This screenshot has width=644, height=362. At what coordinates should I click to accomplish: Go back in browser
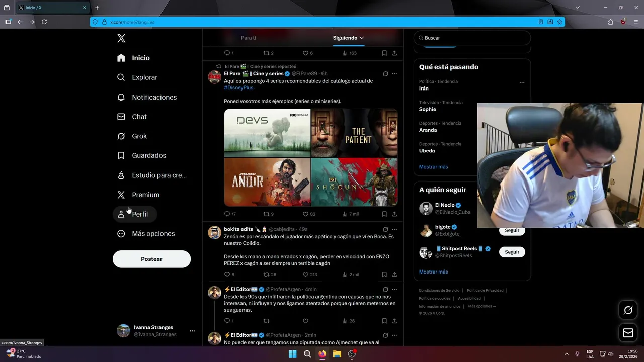click(20, 22)
